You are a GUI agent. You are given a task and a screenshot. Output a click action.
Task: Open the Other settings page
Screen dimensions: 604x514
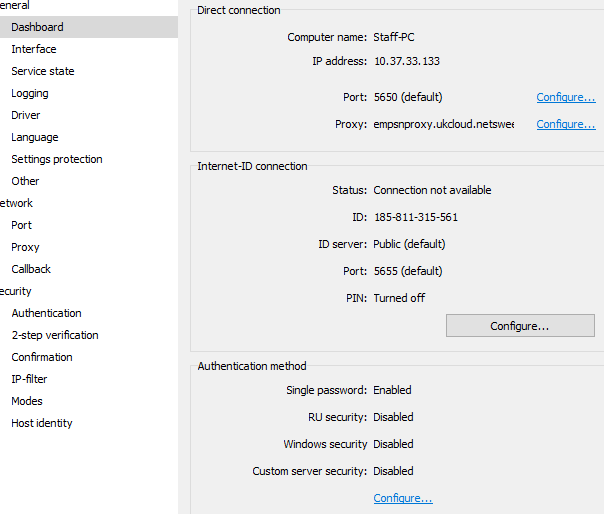tap(26, 181)
